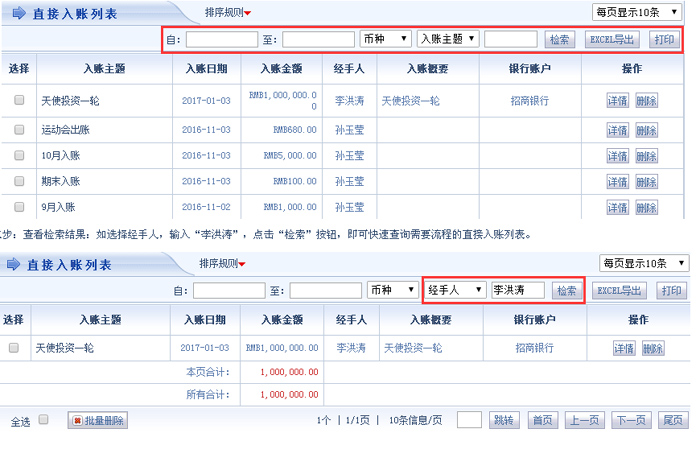This screenshot has height=466, width=700.
Task: Open the 经手人 search field dropdown
Action: tap(455, 290)
